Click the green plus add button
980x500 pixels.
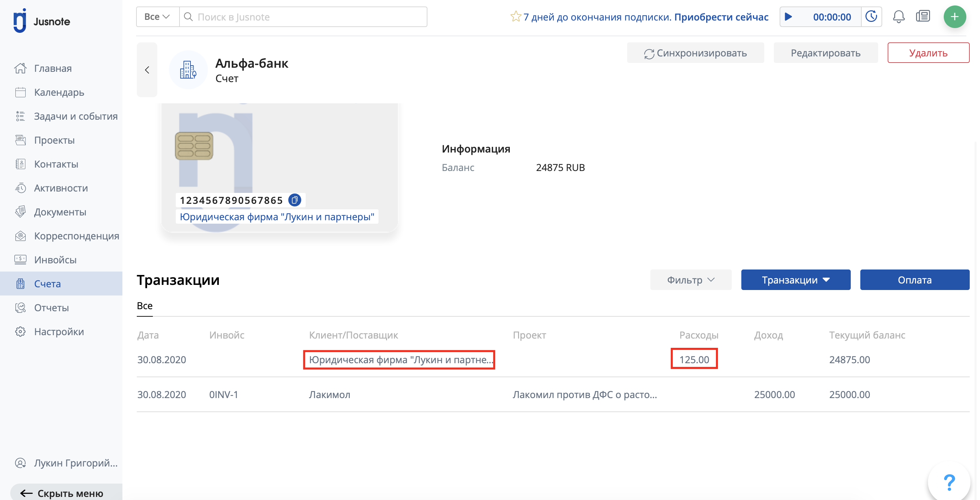coord(954,17)
